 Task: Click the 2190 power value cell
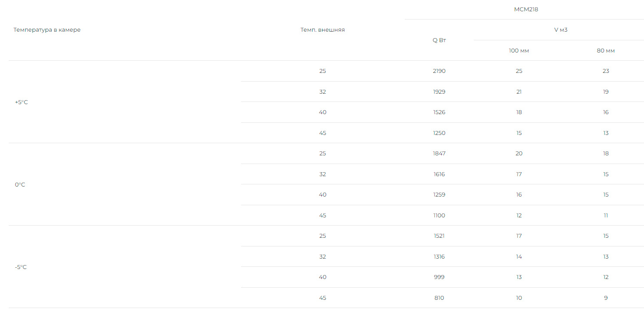[439, 71]
